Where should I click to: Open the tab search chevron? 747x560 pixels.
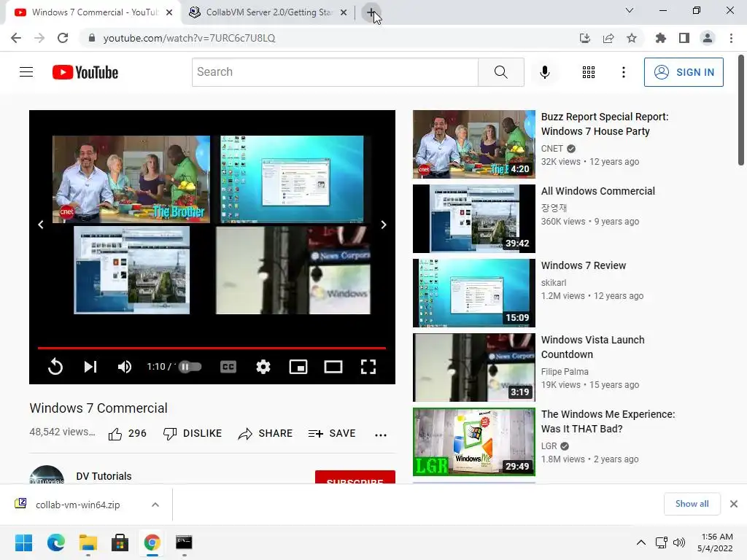(x=630, y=10)
